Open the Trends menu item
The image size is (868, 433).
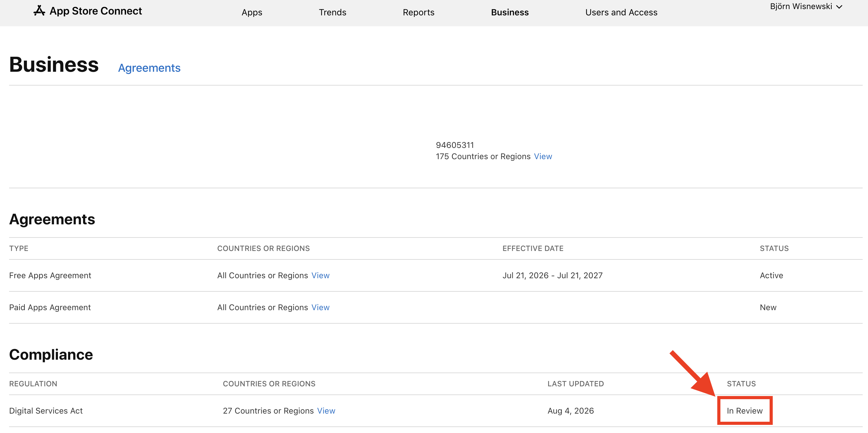(332, 13)
